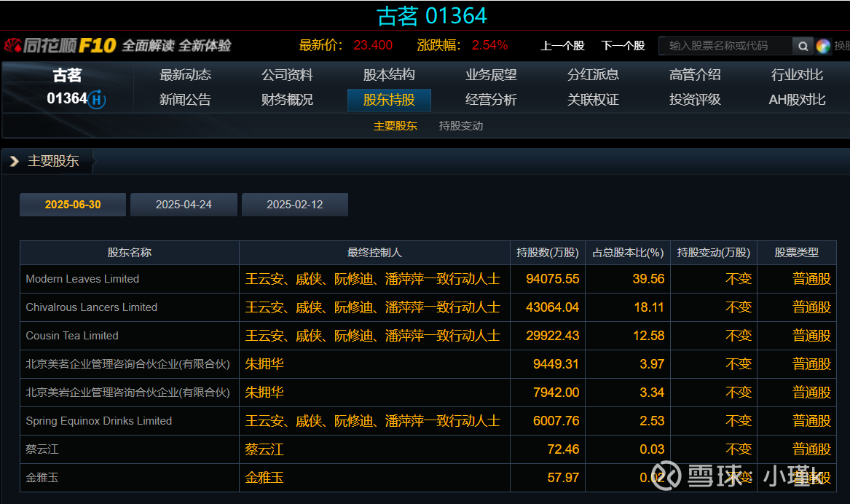
Task: Click the 股票类型 column header
Action: tap(796, 253)
